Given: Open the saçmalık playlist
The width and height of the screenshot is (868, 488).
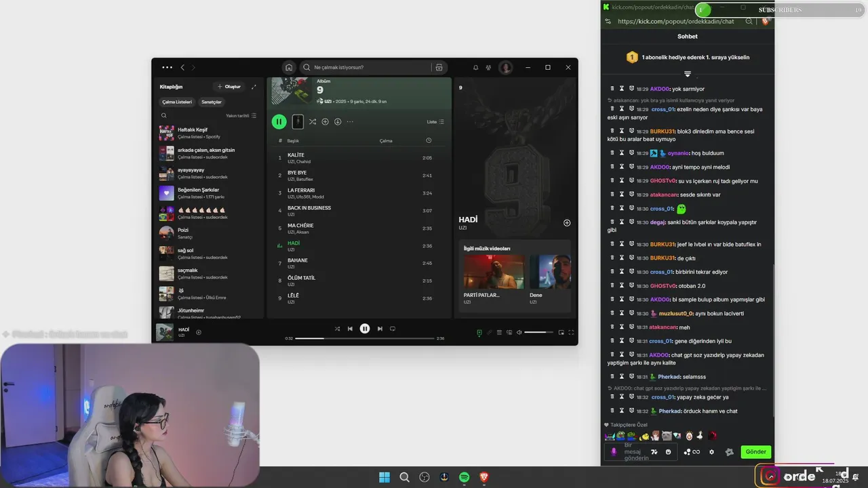Looking at the screenshot, I should point(210,273).
